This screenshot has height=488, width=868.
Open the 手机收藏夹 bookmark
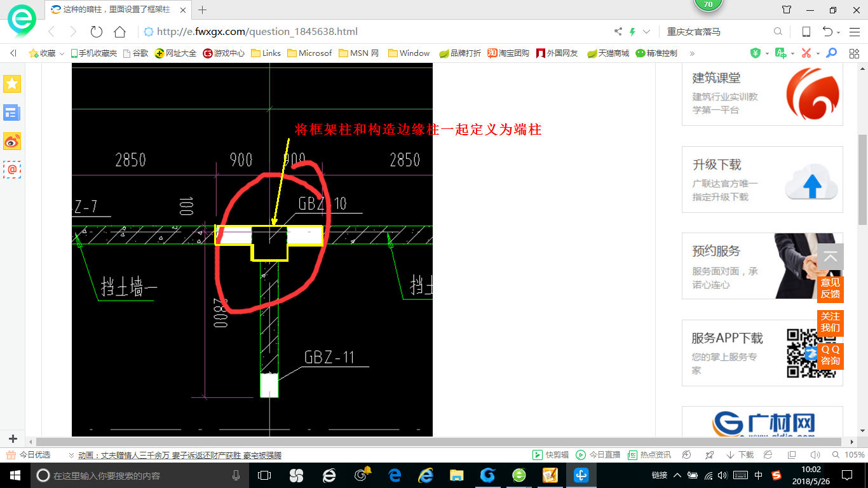click(x=93, y=53)
